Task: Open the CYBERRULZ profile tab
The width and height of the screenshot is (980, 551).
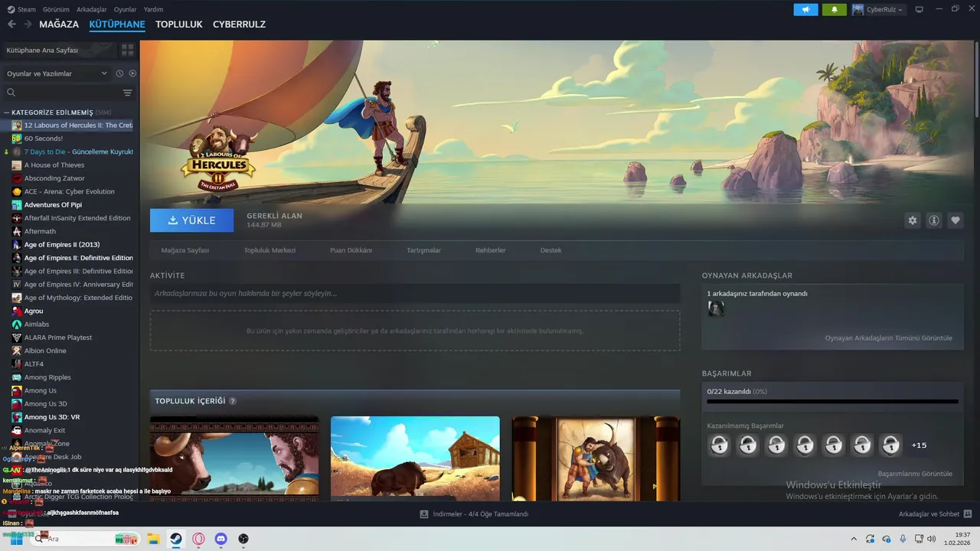Action: coord(239,24)
